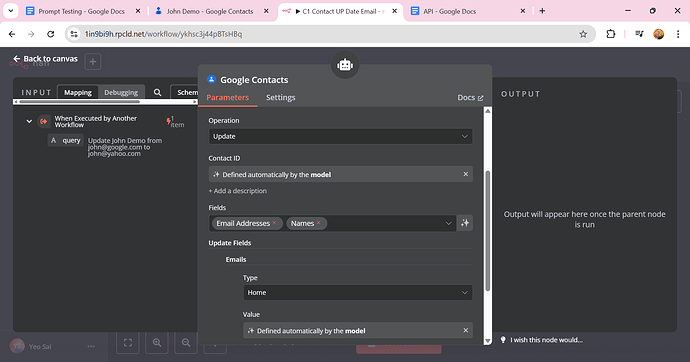690x362 pixels.
Task: Open a new browser tab
Action: pos(542,11)
